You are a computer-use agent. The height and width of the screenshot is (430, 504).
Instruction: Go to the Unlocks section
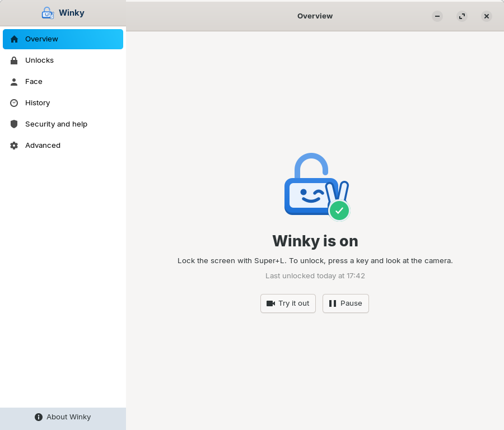63,60
